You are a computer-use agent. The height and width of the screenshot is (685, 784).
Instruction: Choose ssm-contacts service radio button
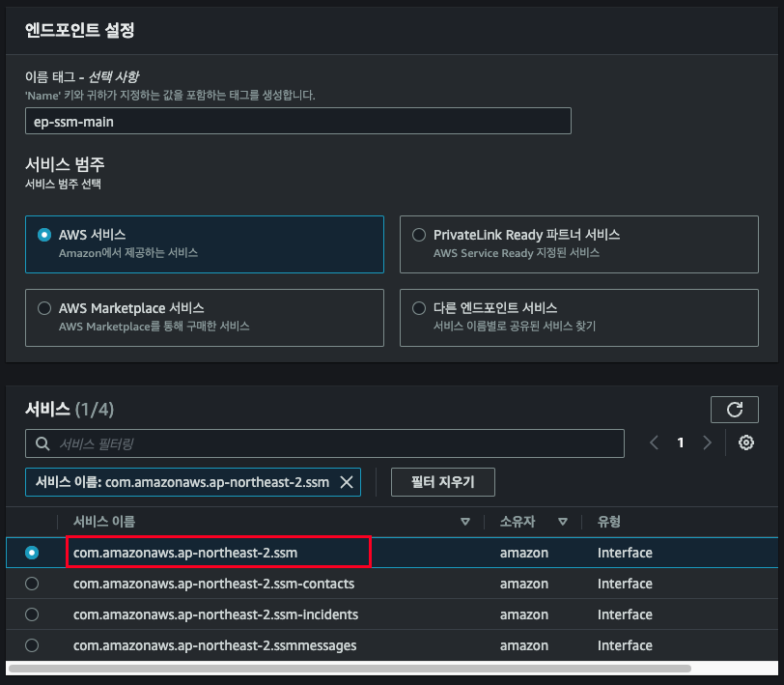tap(32, 584)
